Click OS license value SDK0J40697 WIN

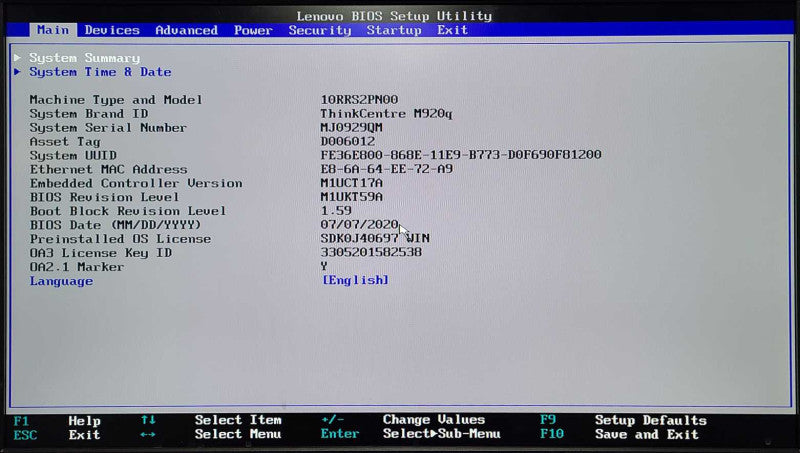375,238
